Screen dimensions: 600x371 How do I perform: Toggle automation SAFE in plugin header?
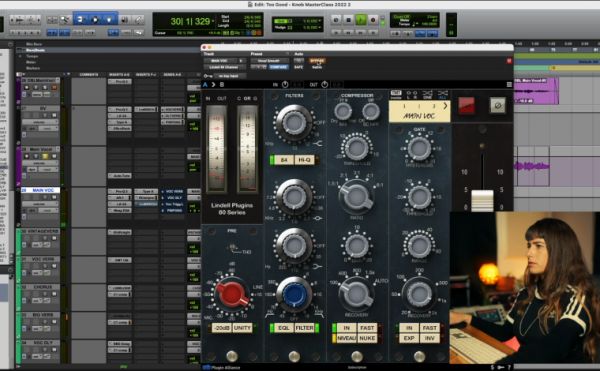[x=298, y=67]
